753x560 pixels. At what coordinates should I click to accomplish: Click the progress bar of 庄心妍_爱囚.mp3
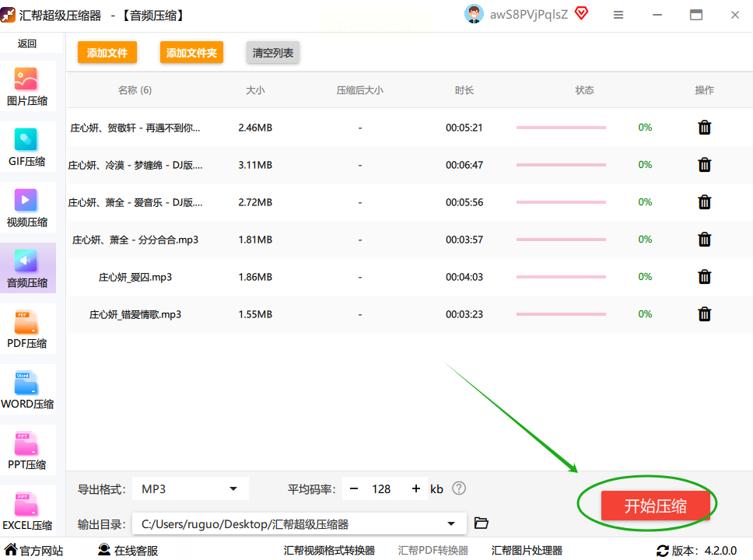tap(561, 277)
